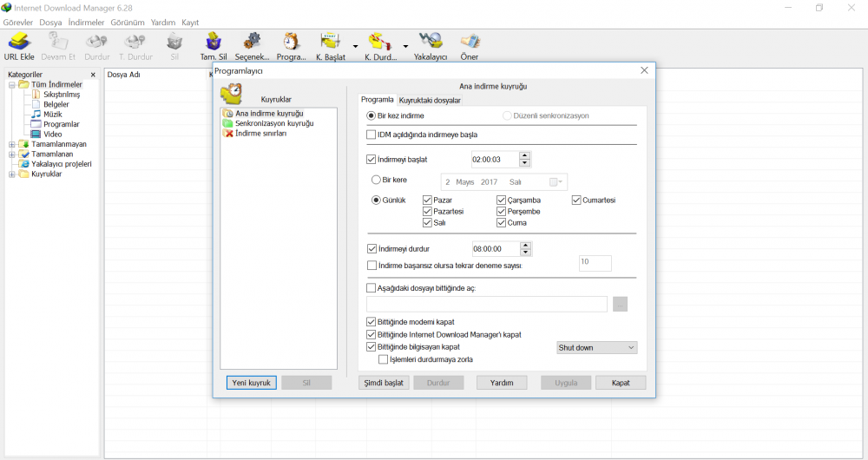Select the Günlük radio button

pyautogui.click(x=376, y=200)
